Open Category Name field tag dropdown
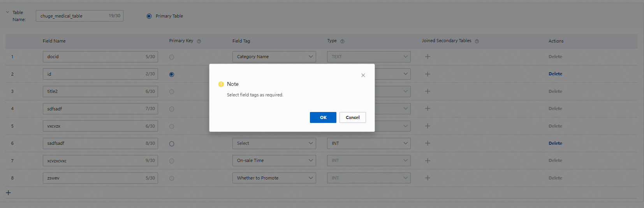Image resolution: width=644 pixels, height=208 pixels. click(274, 57)
